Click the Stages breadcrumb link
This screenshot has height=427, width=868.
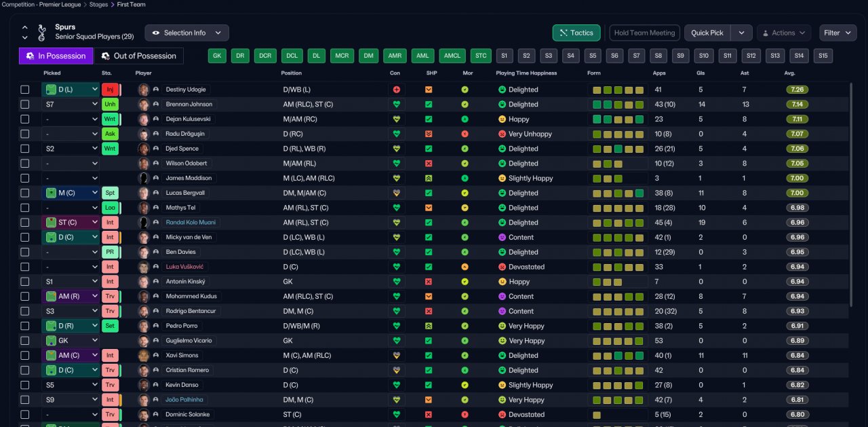point(99,5)
